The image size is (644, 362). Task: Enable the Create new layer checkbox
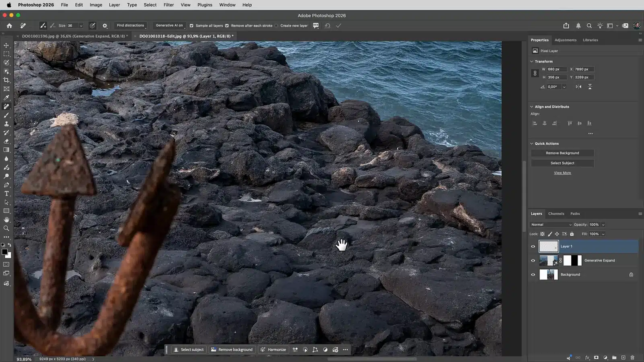(x=276, y=25)
